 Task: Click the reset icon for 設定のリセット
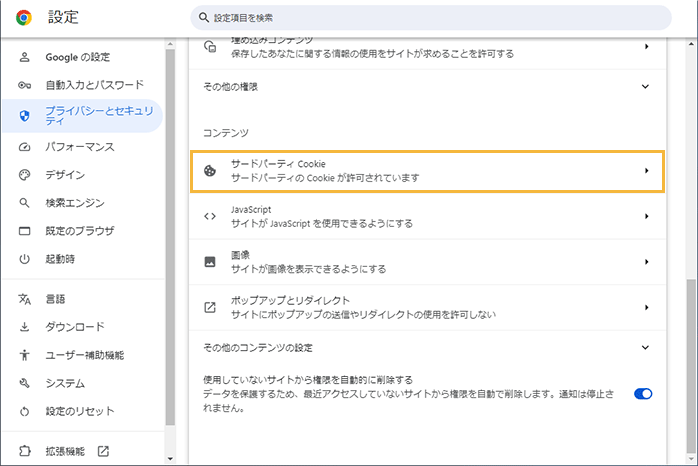24,412
